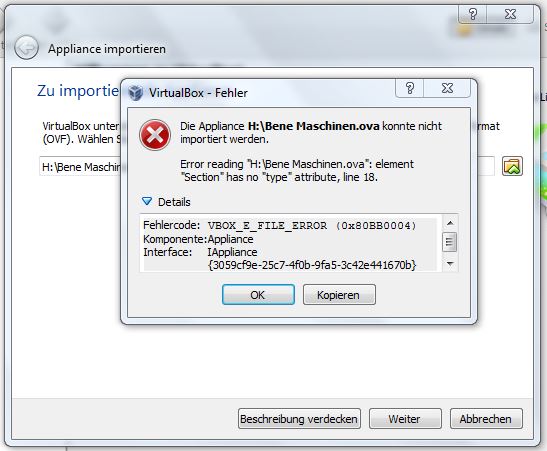Click Beschreibung verdecken button
Screen dimensions: 547x451
pos(299,419)
